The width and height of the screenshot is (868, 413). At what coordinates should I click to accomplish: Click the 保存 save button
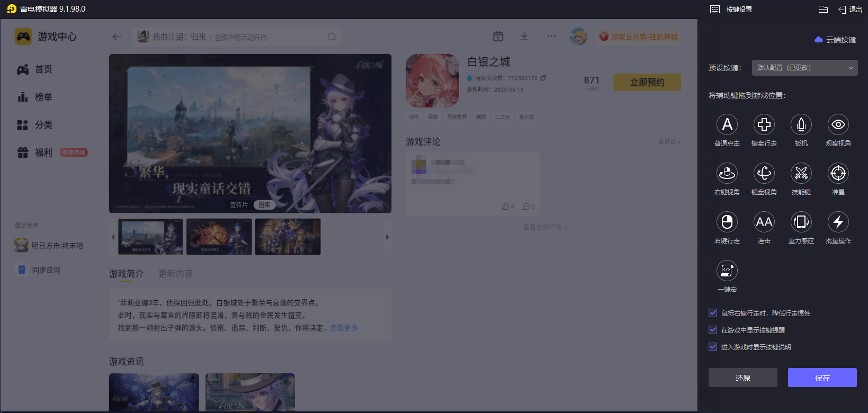click(822, 378)
